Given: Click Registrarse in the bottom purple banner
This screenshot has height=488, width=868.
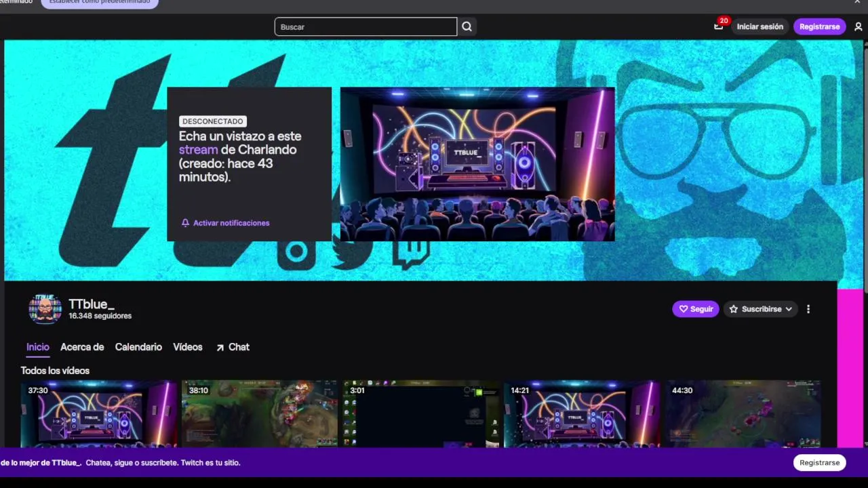Looking at the screenshot, I should (819, 462).
